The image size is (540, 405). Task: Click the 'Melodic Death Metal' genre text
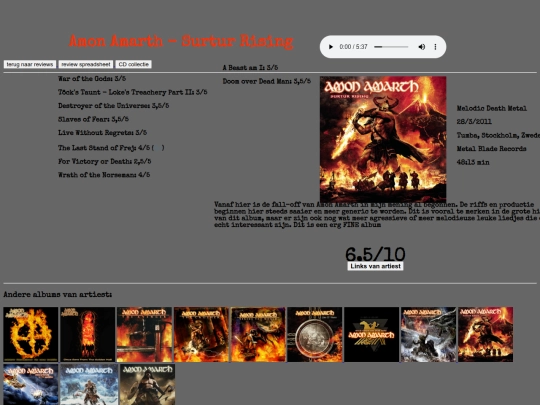492,108
